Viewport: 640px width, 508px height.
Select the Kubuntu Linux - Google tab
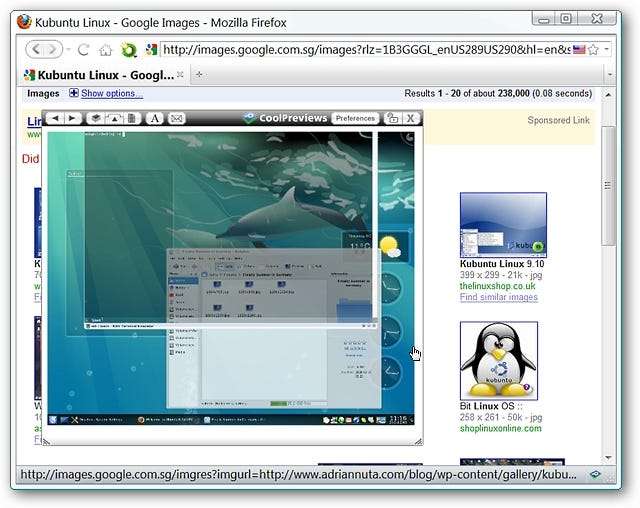[100, 74]
